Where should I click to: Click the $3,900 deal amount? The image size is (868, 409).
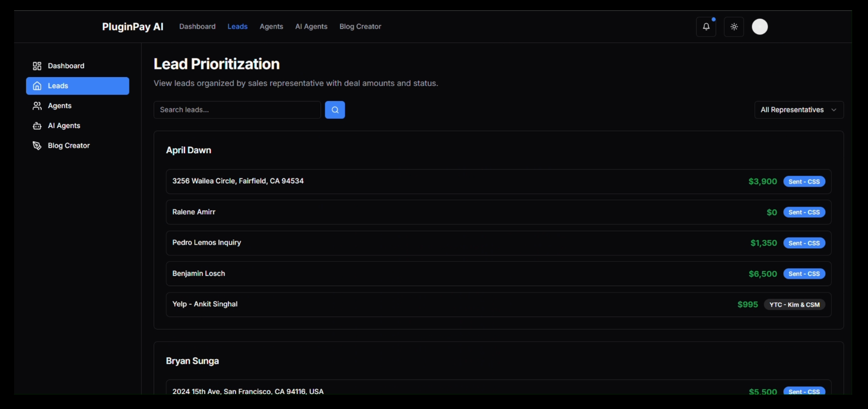tap(762, 181)
